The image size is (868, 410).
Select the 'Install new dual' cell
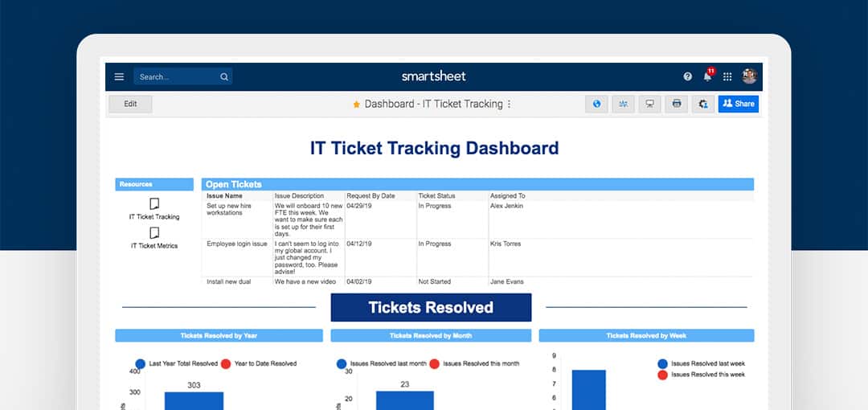237,281
